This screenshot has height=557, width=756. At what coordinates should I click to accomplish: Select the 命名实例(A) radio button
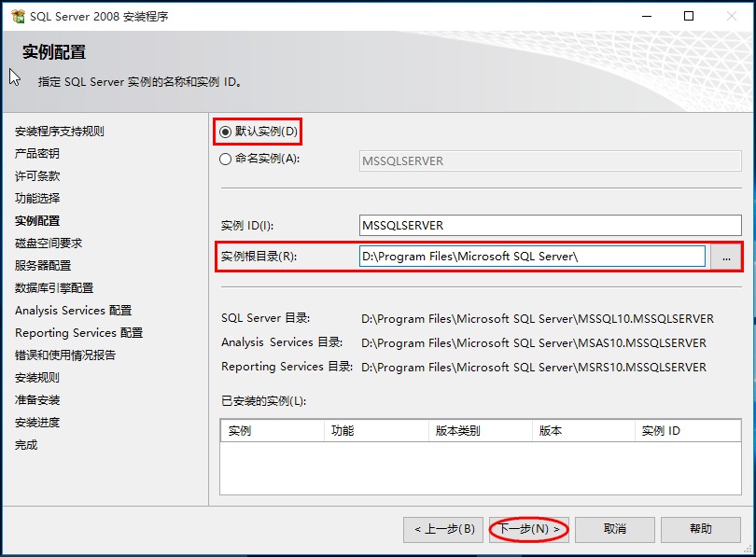225,159
